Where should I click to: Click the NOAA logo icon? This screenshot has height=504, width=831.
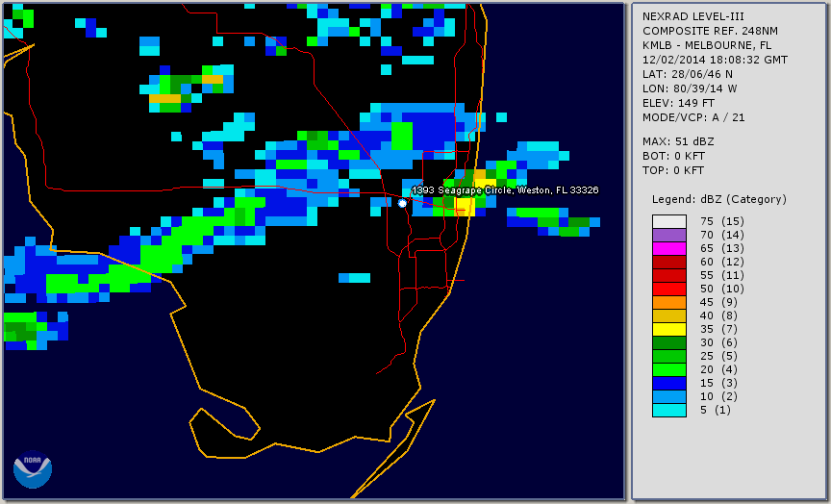point(33,469)
